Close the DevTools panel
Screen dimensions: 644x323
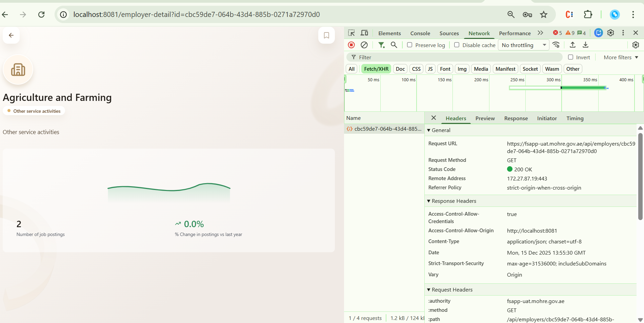636,33
